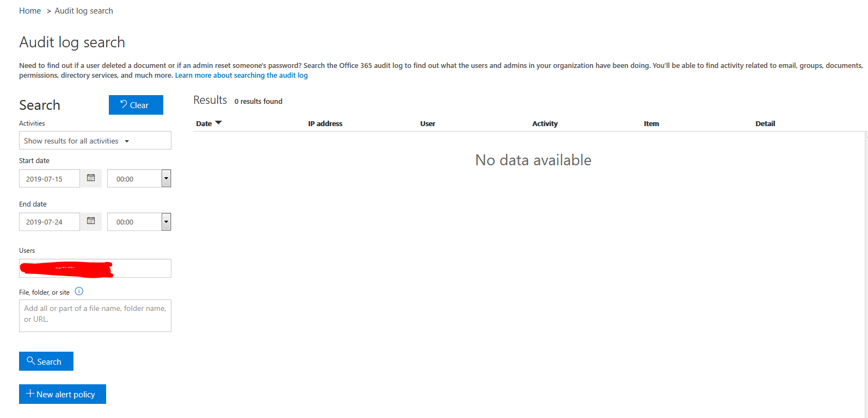This screenshot has height=418, width=868.
Task: Sort by the Date column header
Action: coord(204,123)
